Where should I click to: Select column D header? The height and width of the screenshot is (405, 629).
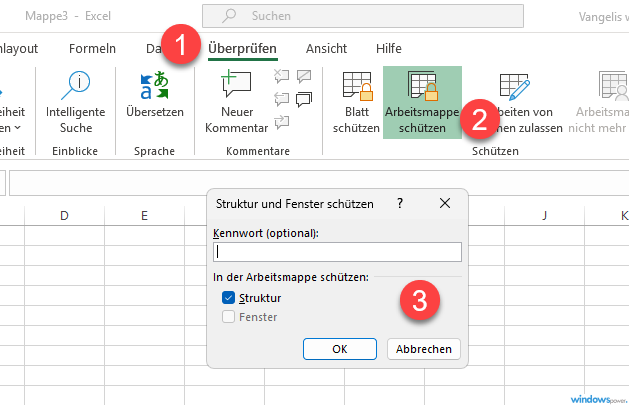pos(64,215)
